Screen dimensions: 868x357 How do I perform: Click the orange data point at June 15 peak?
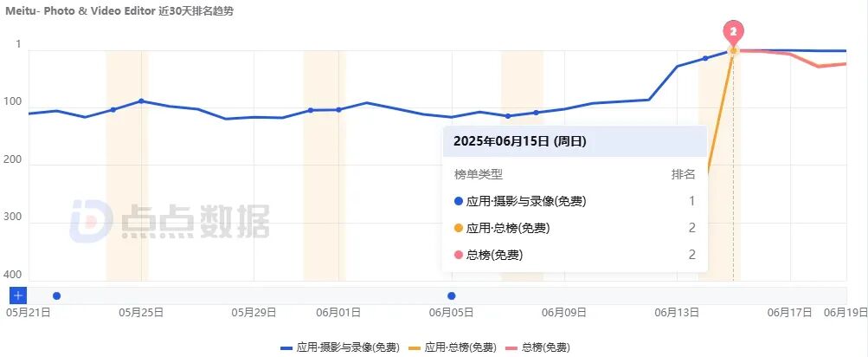coord(734,50)
